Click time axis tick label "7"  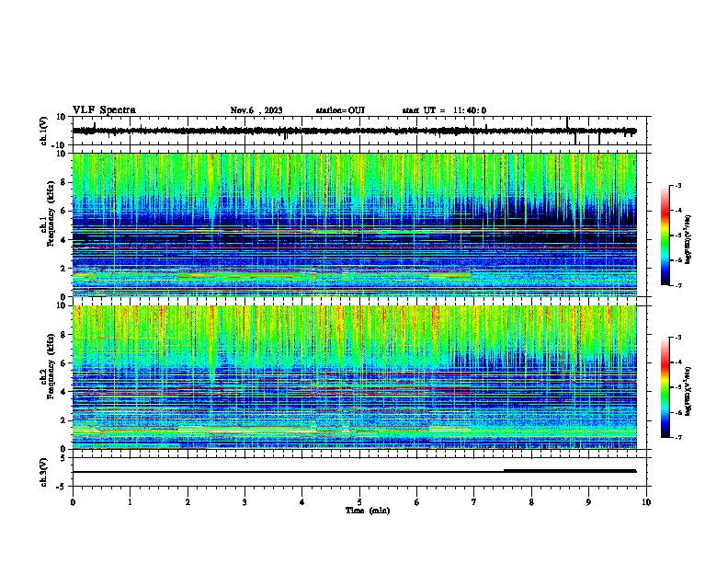tap(474, 502)
